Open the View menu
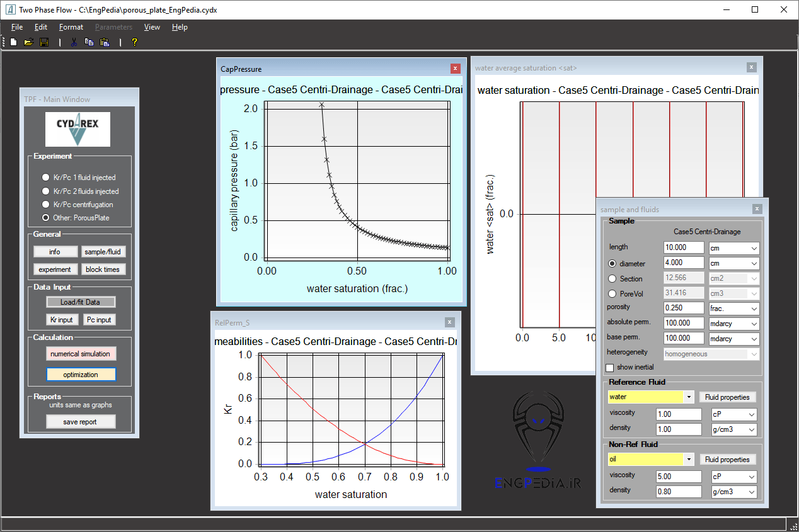This screenshot has width=799, height=532. pyautogui.click(x=152, y=27)
